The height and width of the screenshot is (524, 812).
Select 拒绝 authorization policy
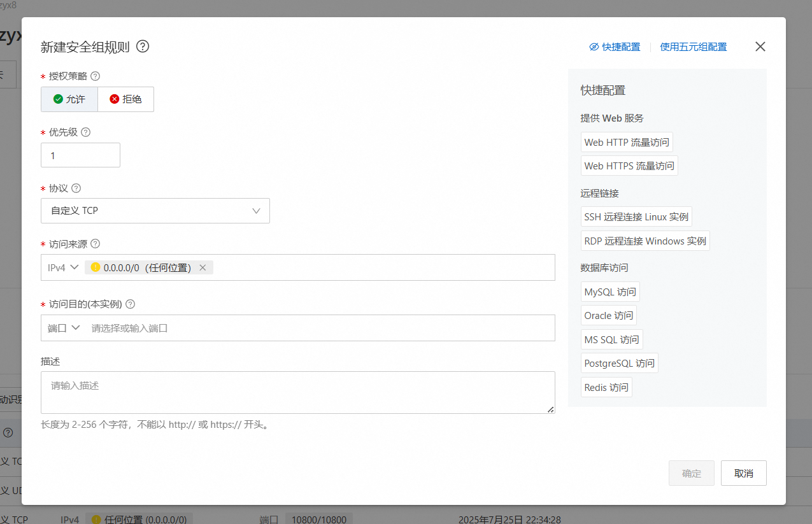(125, 99)
